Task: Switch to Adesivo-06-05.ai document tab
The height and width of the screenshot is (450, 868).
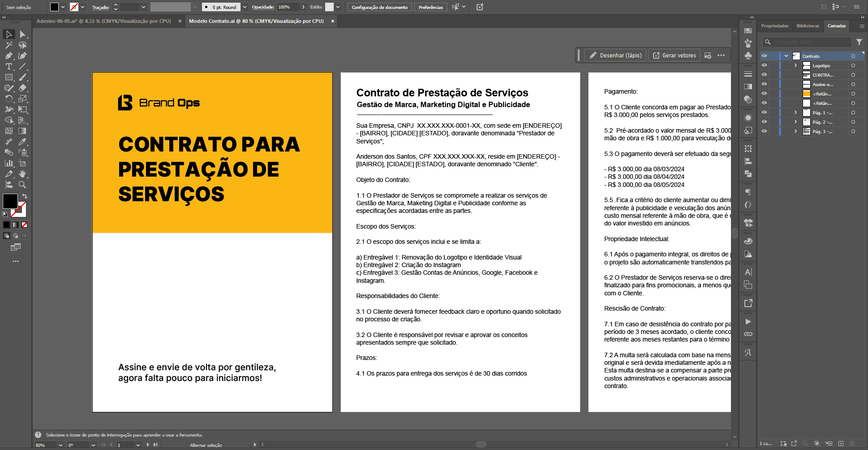Action: tap(104, 21)
